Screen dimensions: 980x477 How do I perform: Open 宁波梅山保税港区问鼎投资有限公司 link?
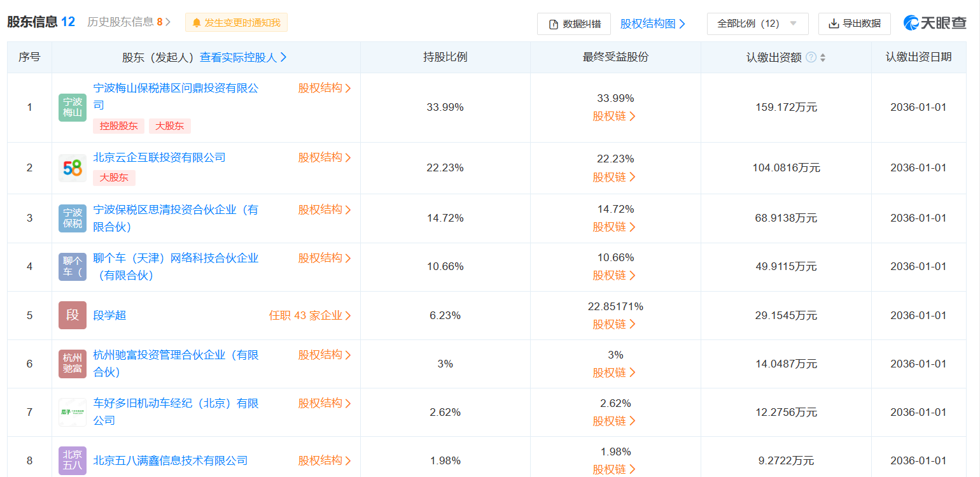tap(176, 96)
